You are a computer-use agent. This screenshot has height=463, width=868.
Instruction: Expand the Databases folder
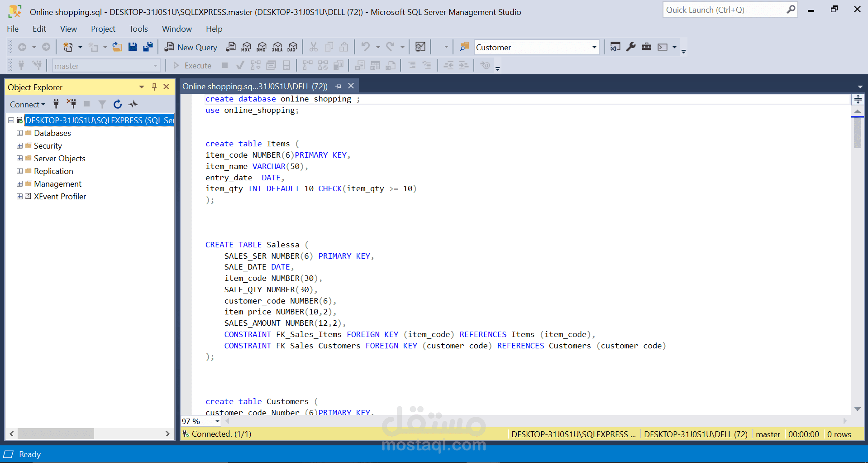coord(19,133)
